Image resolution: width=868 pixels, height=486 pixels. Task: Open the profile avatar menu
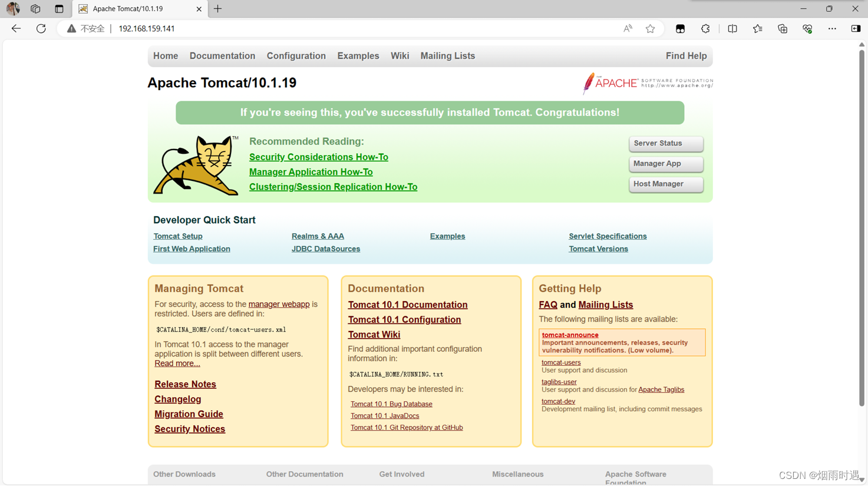coord(13,9)
